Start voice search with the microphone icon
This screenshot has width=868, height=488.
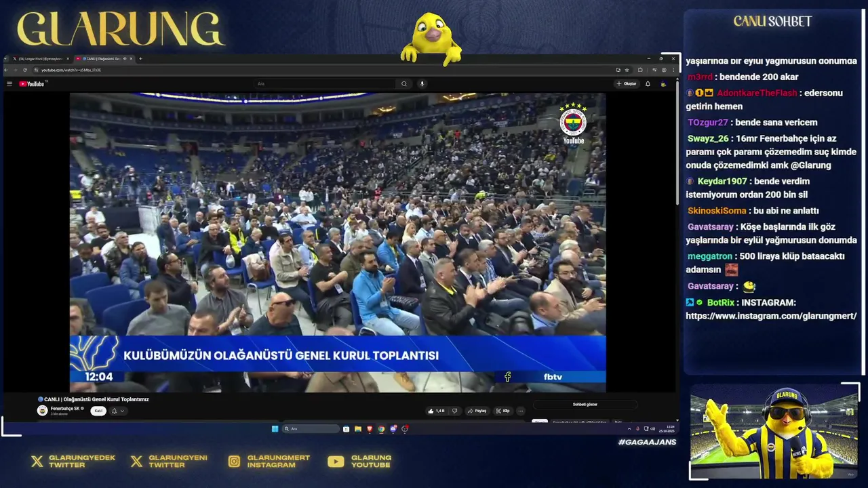(x=422, y=84)
